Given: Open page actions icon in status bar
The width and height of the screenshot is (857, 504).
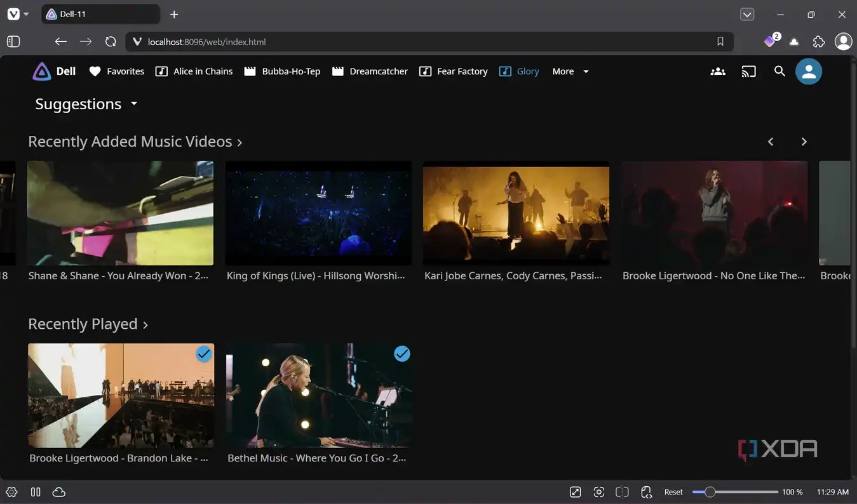Looking at the screenshot, I should tap(646, 492).
